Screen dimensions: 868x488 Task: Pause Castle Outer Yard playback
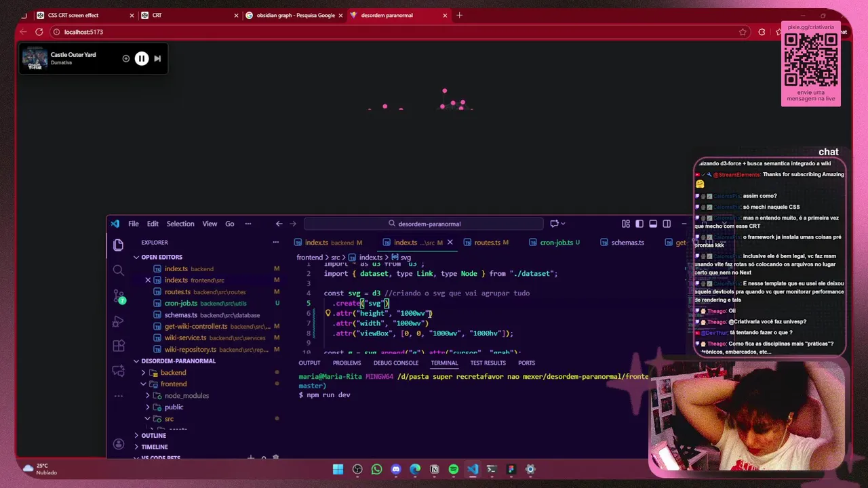click(x=141, y=58)
